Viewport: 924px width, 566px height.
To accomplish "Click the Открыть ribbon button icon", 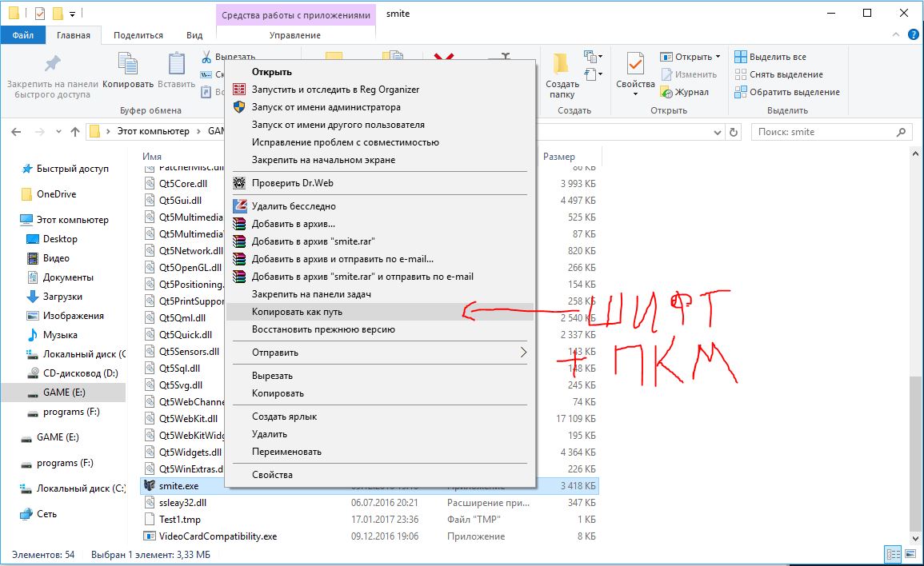I will pos(666,57).
